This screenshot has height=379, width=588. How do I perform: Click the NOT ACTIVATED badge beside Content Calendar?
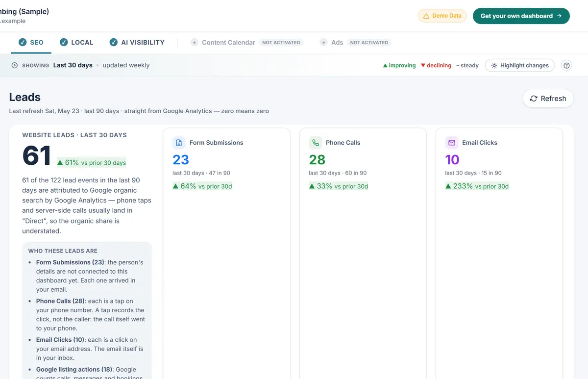click(281, 43)
